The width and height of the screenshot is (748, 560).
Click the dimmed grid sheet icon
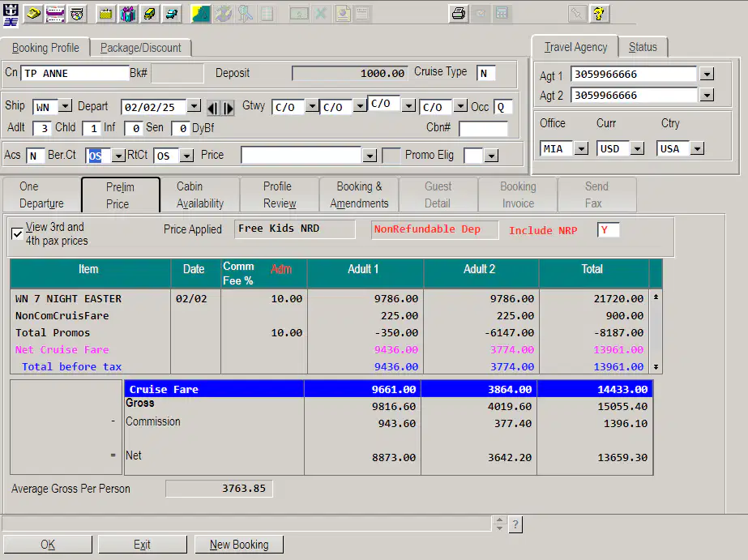[x=267, y=14]
